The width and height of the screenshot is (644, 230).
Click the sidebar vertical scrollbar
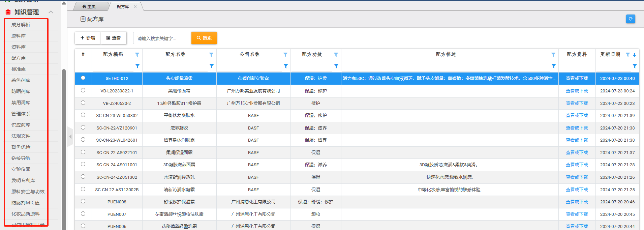64,149
